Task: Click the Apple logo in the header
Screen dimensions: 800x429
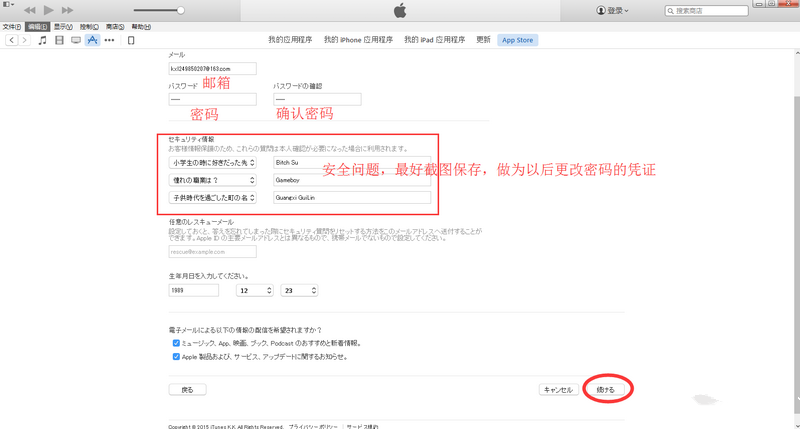Action: coord(400,10)
